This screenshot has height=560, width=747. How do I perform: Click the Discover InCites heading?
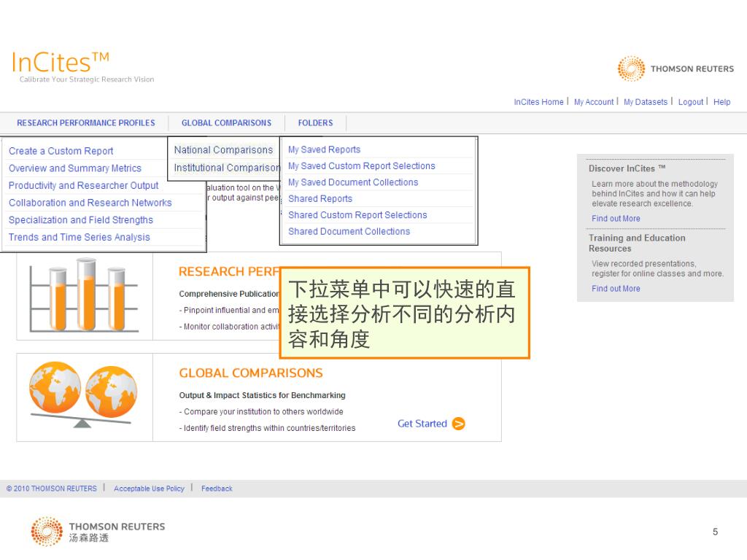click(627, 168)
